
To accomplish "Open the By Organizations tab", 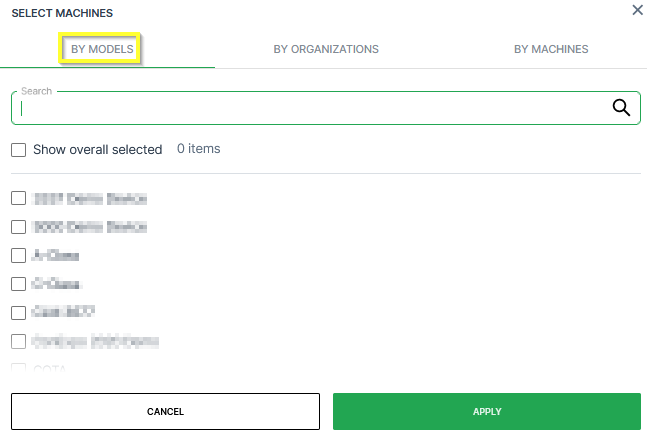I will 326,49.
